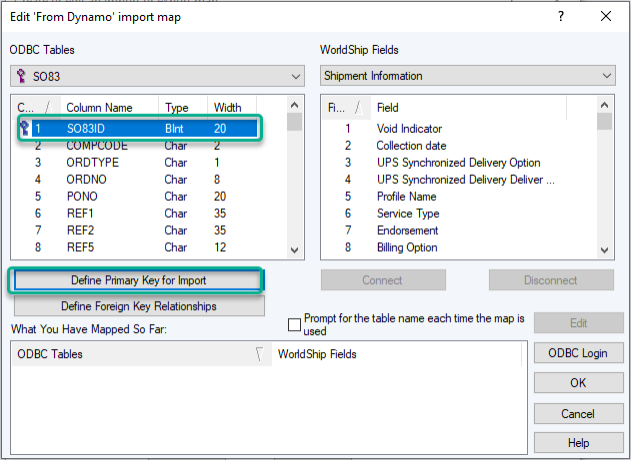Click Define Primary Key for Import button
Image resolution: width=631 pixels, height=460 pixels.
(138, 280)
